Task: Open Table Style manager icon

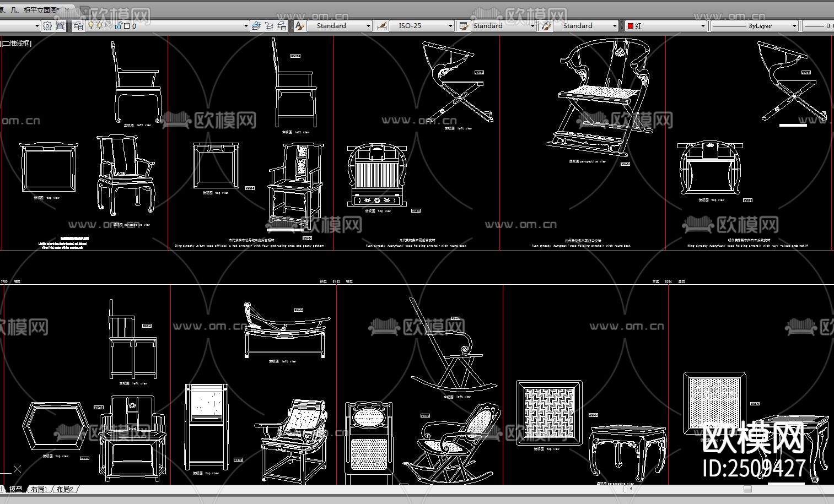Action: (464, 26)
